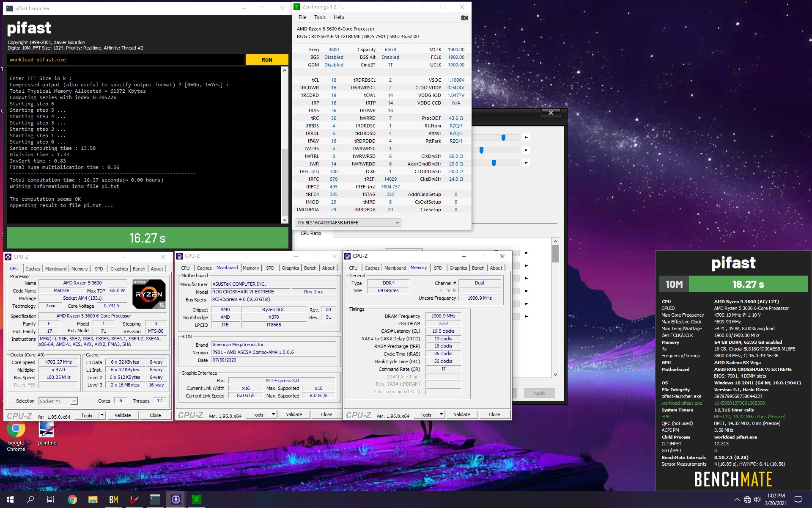Open Socket #1 selection dropdown
This screenshot has height=508, width=812.
coord(58,401)
